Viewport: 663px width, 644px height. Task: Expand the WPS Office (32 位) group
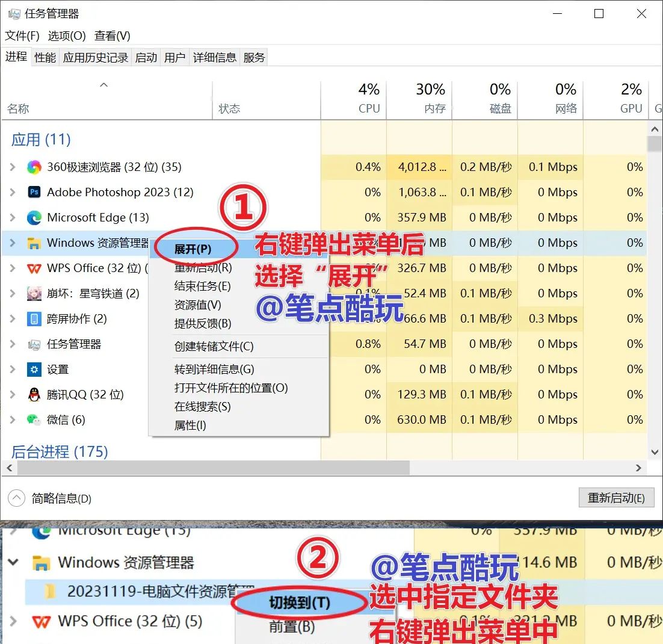[13, 268]
